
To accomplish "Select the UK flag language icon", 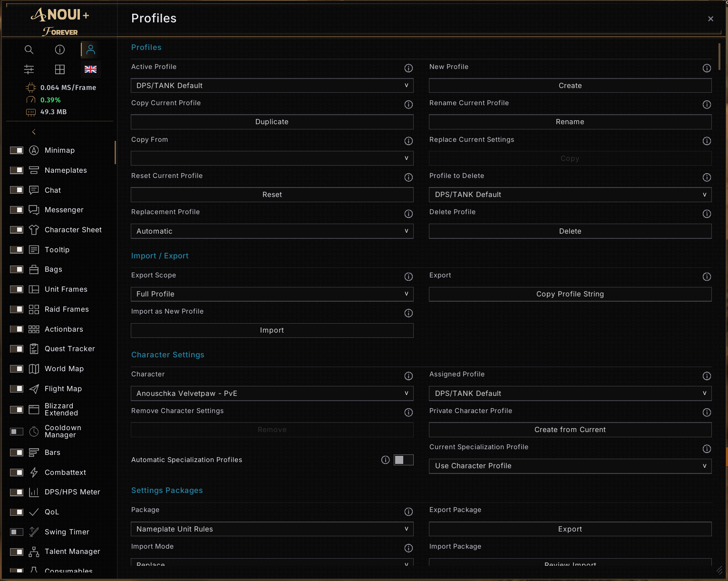I will click(90, 69).
